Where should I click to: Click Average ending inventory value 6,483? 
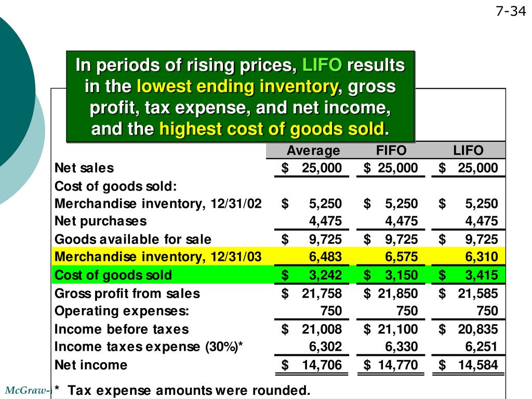(325, 257)
